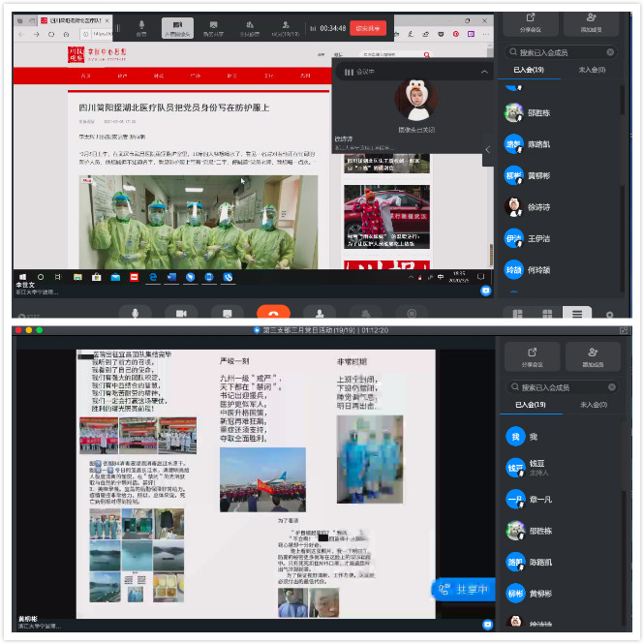Collapse the side panel with left arrow
This screenshot has height=644, width=644.
(487, 148)
